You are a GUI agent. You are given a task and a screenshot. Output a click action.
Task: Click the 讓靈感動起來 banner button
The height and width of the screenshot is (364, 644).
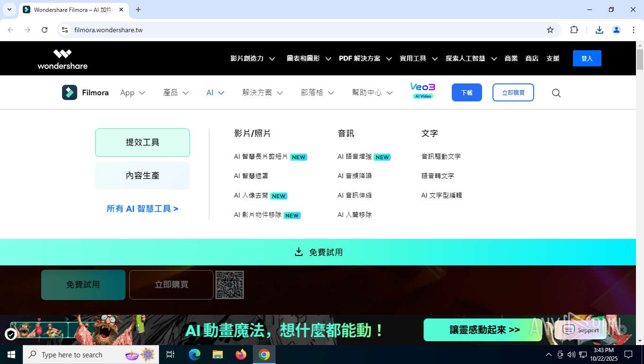tap(483, 330)
